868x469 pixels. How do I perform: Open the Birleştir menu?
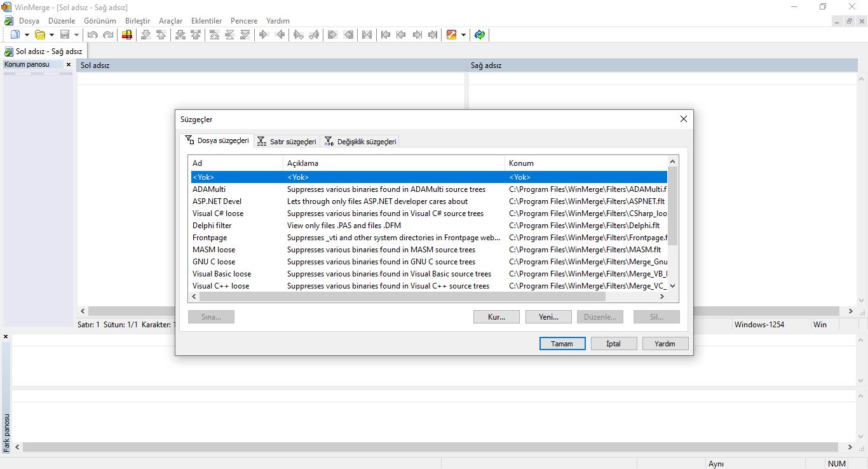(138, 21)
